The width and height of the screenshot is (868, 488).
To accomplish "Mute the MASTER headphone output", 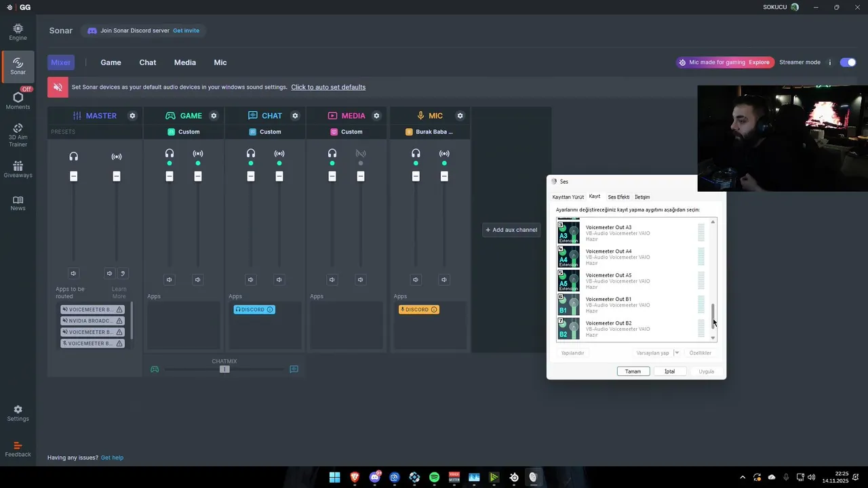I will coord(73,274).
